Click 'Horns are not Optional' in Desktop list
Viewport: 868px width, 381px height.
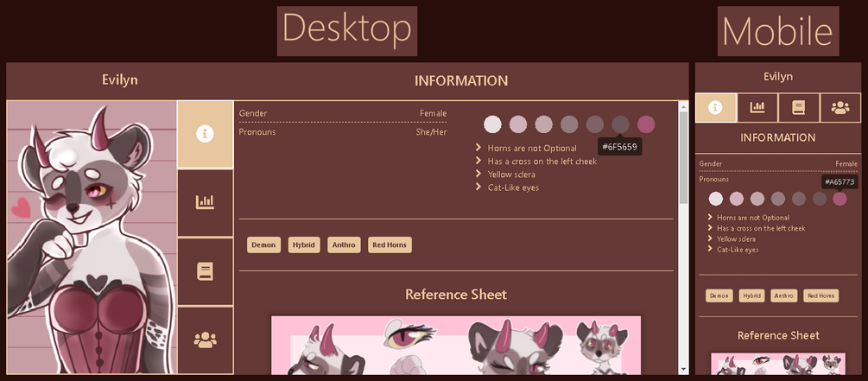[532, 148]
